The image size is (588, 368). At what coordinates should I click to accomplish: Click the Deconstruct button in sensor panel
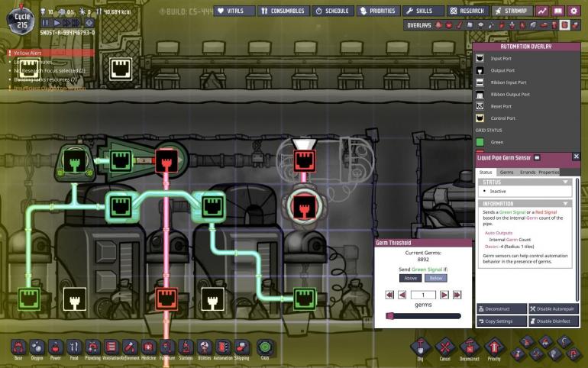click(502, 308)
